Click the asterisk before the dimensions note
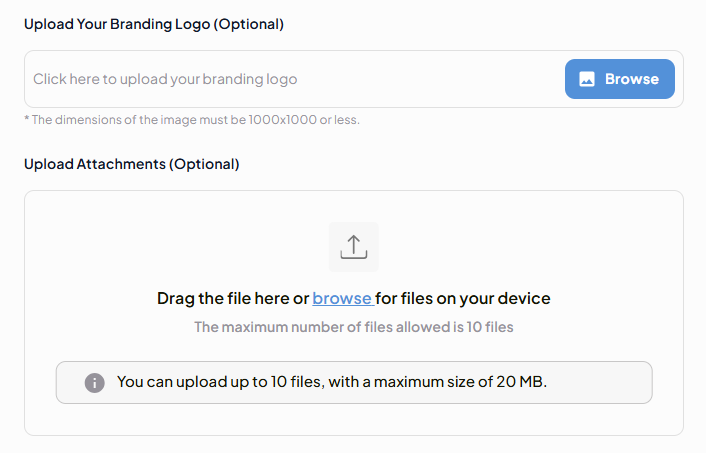This screenshot has height=453, width=706. 27,120
